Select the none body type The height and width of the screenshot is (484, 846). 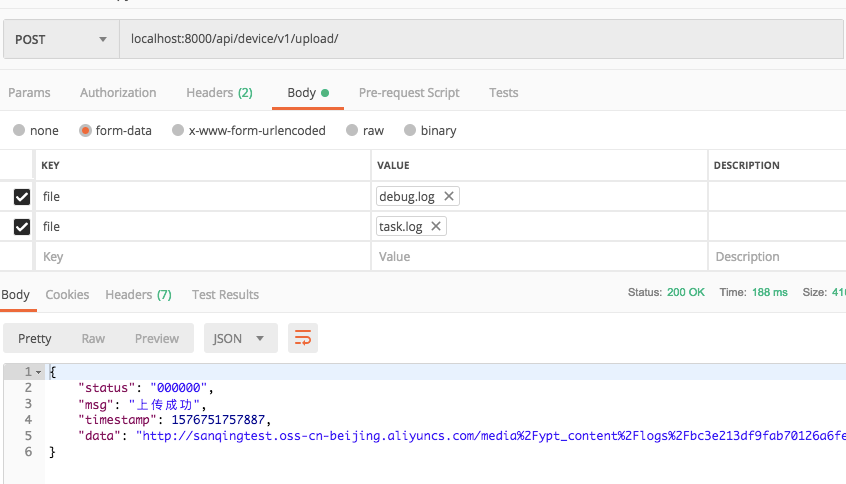point(20,130)
